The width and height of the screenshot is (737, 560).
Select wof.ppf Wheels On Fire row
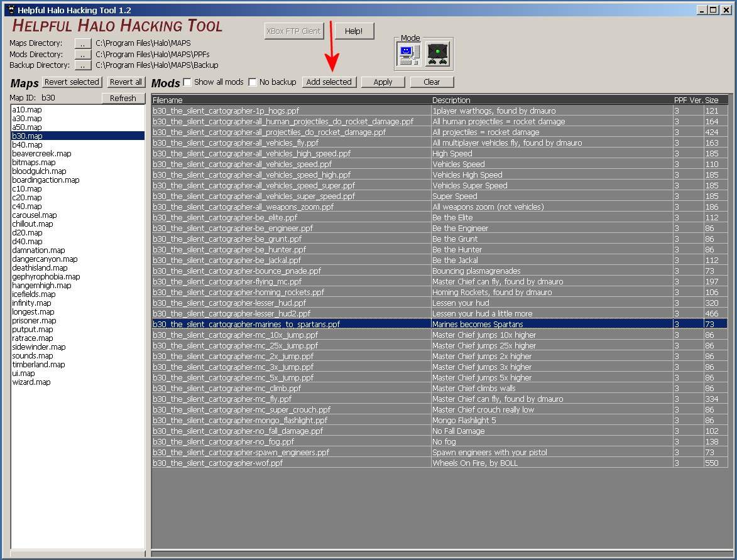pyautogui.click(x=439, y=463)
